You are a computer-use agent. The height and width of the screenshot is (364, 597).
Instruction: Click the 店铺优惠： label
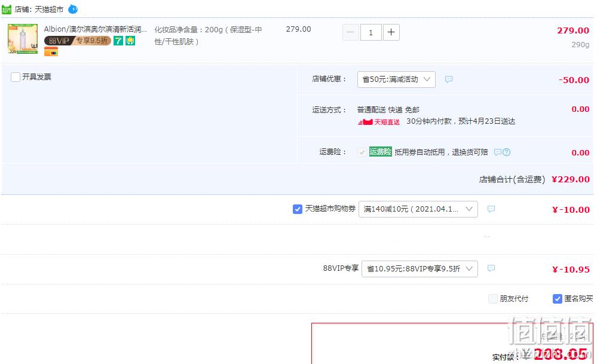pos(329,79)
